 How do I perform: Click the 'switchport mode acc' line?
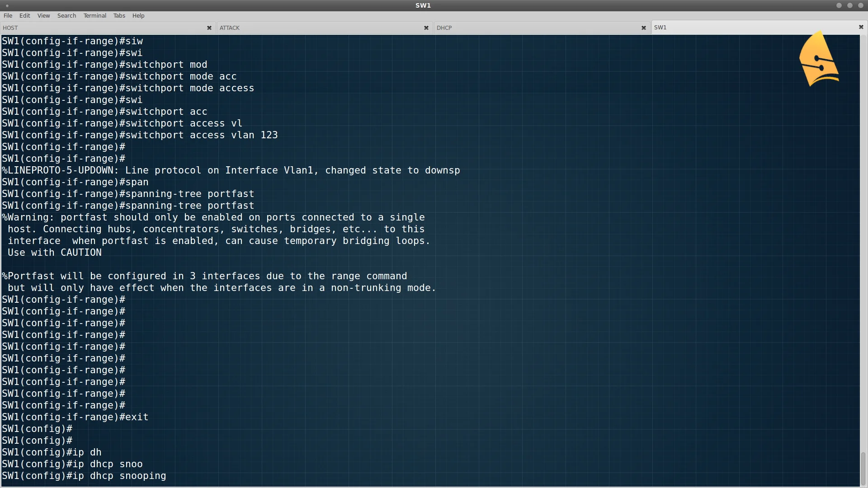tap(119, 76)
